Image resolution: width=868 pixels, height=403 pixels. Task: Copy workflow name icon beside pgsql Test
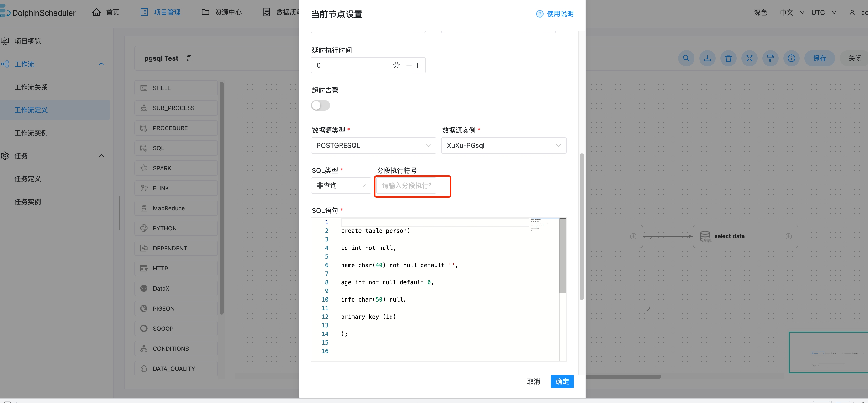tap(189, 58)
